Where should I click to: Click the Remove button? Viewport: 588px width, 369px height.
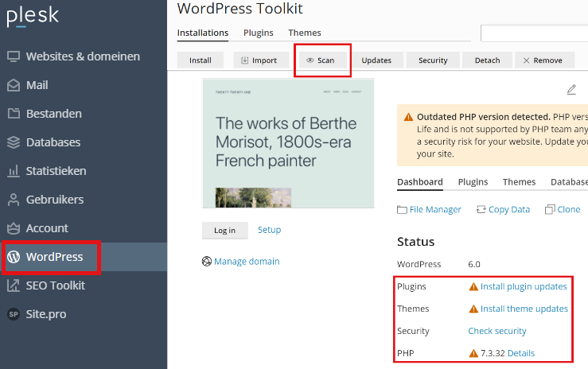[545, 60]
